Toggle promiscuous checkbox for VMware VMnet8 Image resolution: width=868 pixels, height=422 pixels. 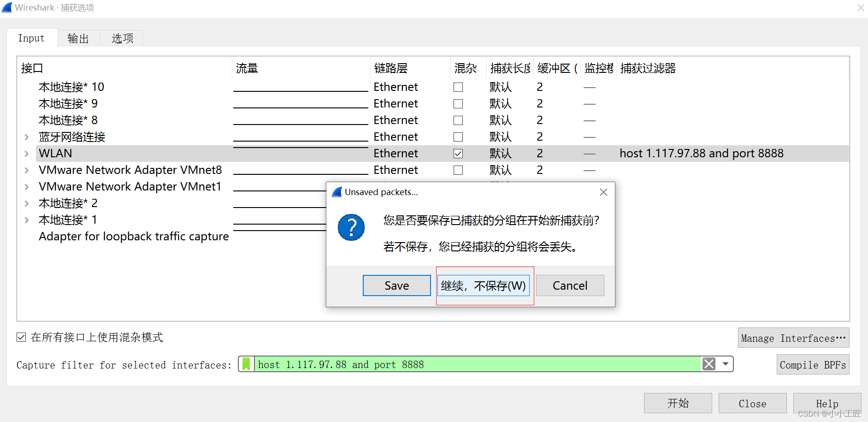458,170
